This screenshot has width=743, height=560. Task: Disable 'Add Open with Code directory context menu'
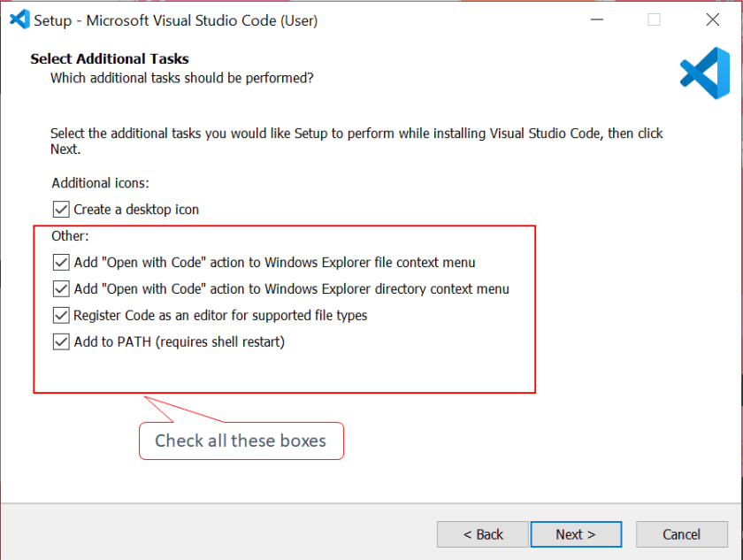(60, 288)
